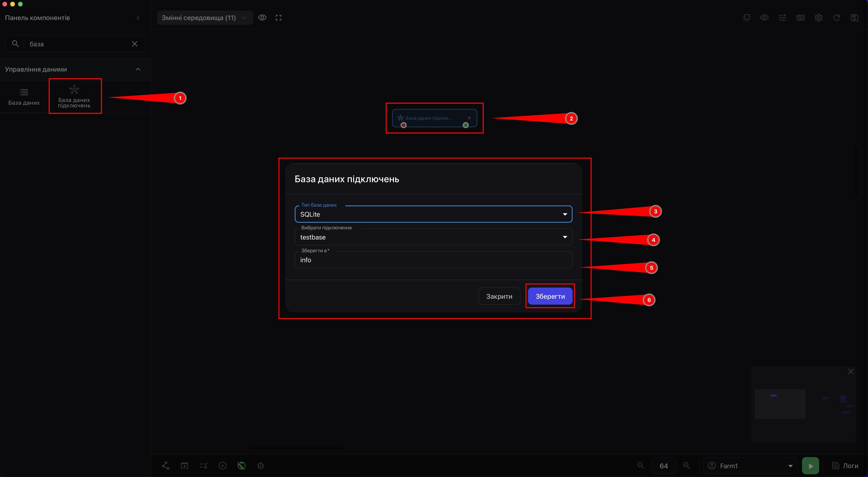Click the Зберегти button

[x=550, y=296]
